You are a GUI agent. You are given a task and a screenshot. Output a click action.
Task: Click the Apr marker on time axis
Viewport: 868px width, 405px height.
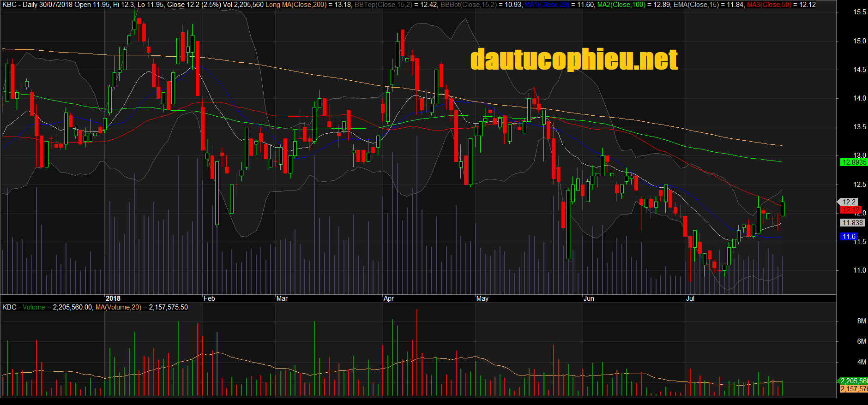(389, 298)
